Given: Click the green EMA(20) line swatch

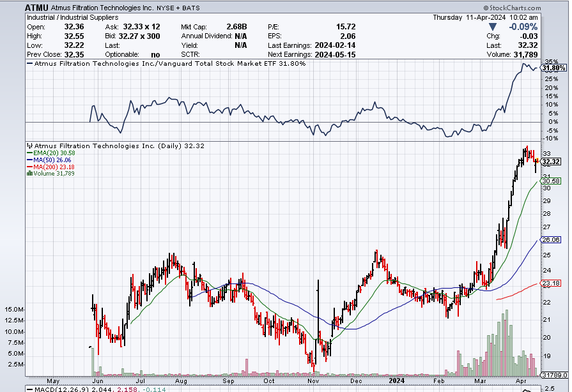Looking at the screenshot, I should pyautogui.click(x=29, y=153).
